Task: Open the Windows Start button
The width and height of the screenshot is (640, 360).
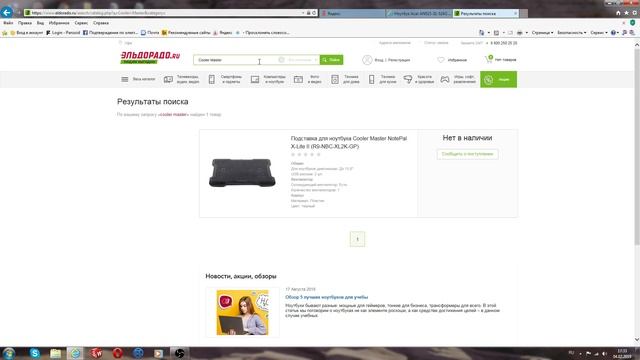Action: click(x=9, y=353)
